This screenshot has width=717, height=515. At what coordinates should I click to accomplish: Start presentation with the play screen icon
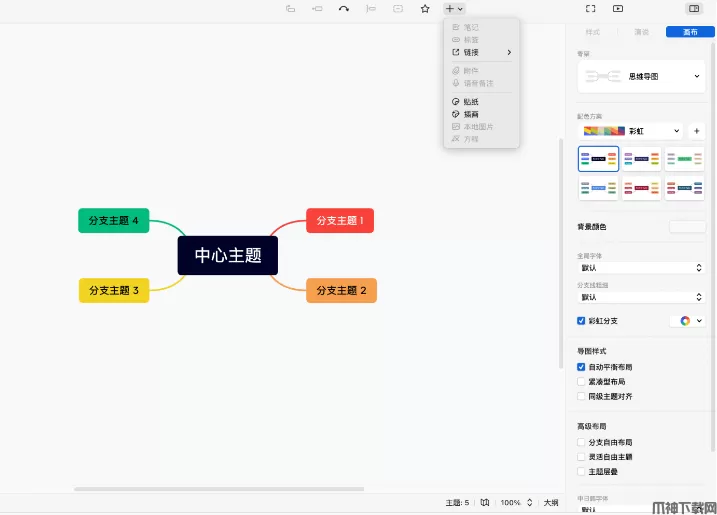click(x=618, y=9)
